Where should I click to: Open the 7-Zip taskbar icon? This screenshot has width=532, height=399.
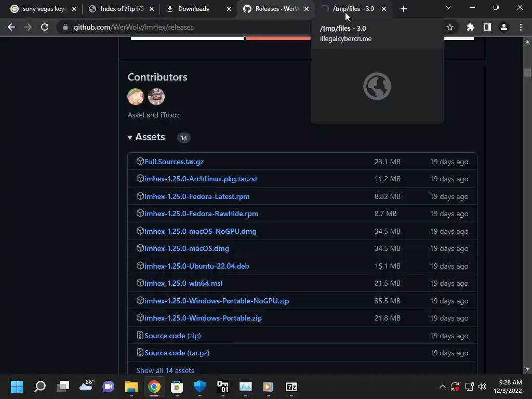click(291, 387)
